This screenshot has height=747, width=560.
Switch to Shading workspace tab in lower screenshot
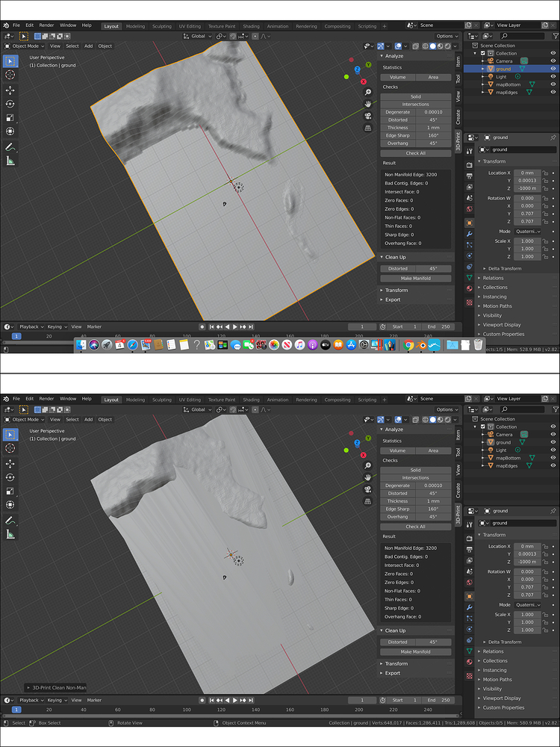click(251, 400)
